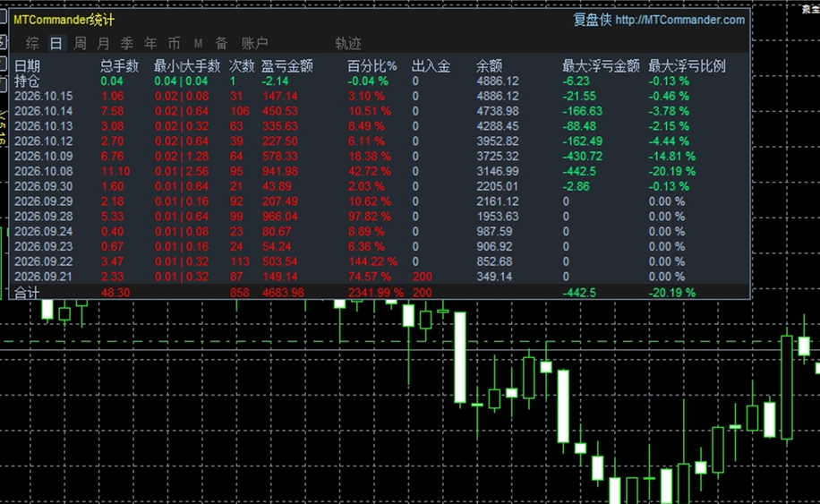Click the 4683.98 total profit value
This screenshot has height=504, width=820.
[283, 293]
